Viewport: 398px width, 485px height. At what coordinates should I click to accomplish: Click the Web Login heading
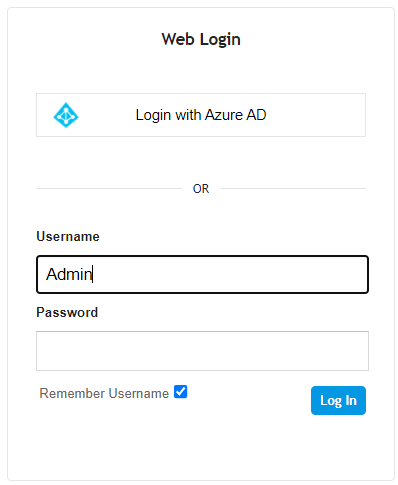pyautogui.click(x=201, y=39)
